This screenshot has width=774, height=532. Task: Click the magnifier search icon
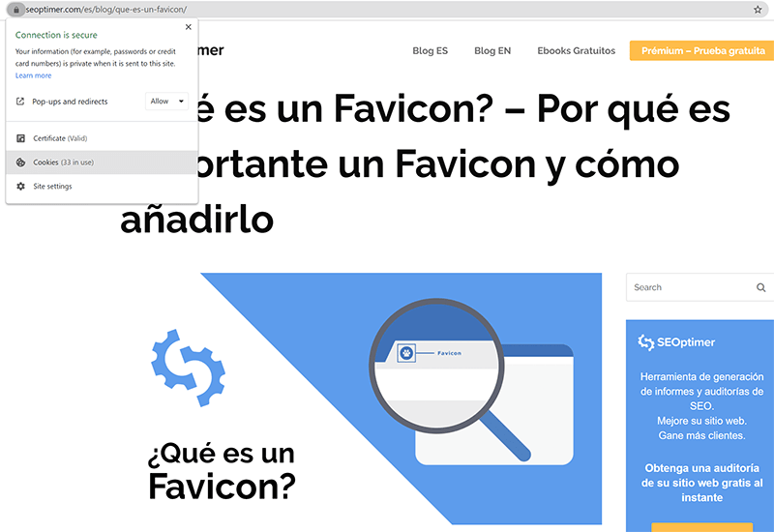coord(761,287)
